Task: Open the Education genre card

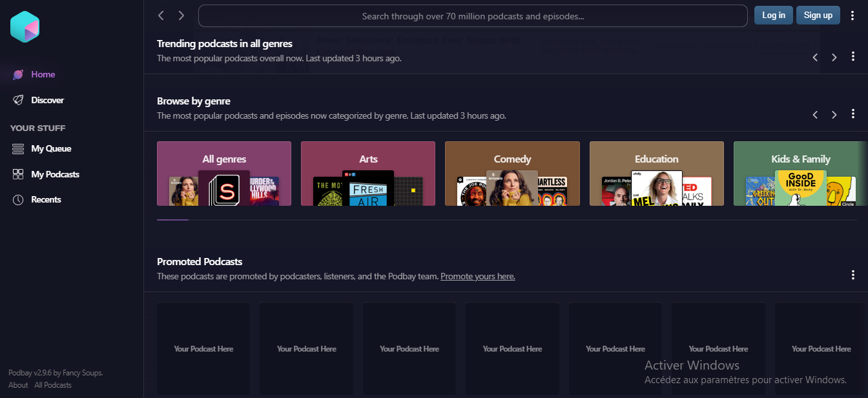Action: pos(657,174)
